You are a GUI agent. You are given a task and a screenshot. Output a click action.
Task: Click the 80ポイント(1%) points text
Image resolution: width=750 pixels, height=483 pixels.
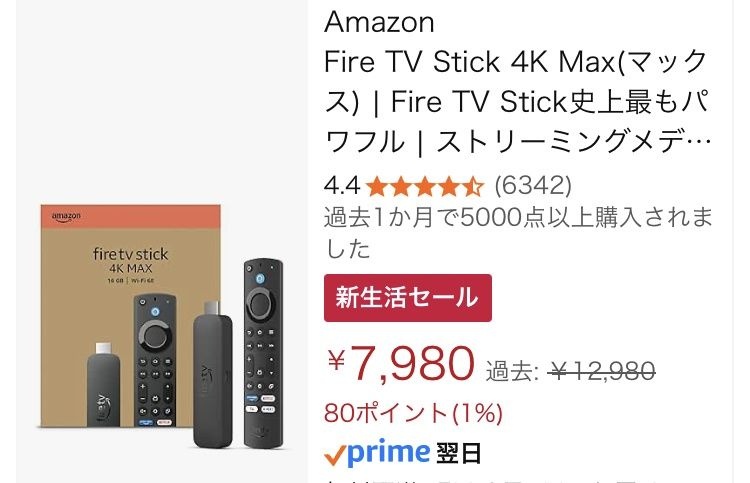point(413,413)
